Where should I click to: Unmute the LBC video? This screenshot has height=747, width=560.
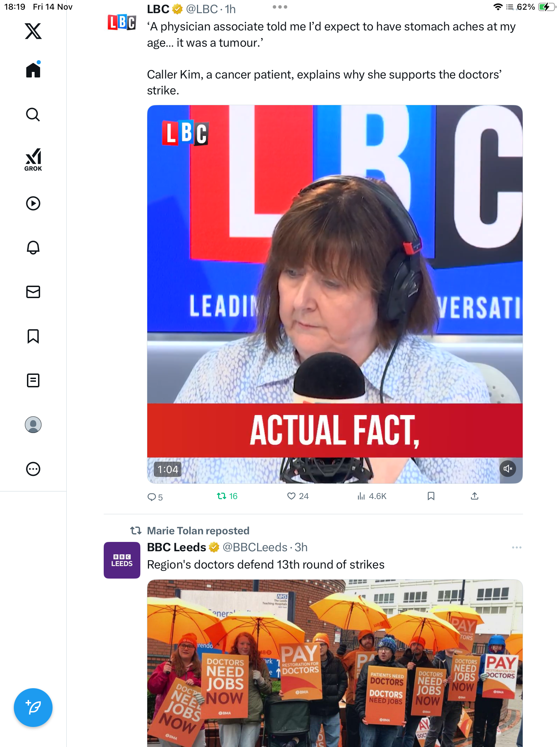[508, 469]
